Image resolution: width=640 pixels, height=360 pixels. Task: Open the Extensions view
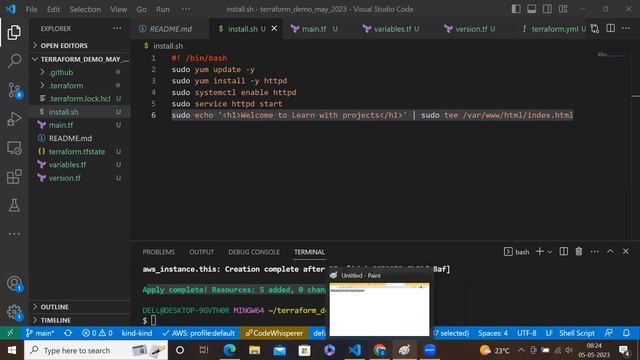pos(14,177)
